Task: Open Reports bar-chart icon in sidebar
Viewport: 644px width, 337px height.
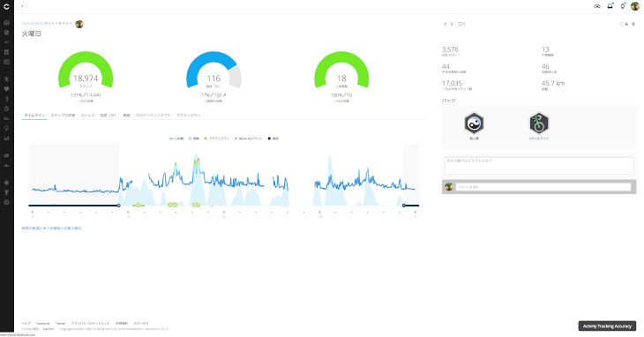Action: click(x=6, y=139)
